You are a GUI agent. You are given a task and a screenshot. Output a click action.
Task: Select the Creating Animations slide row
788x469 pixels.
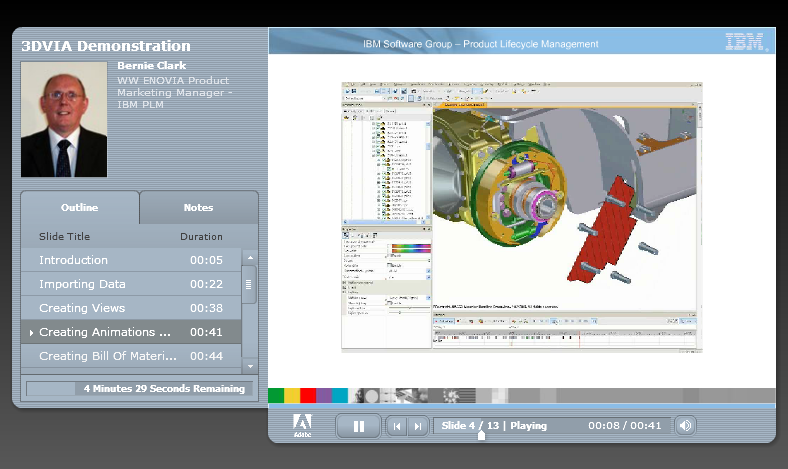click(x=131, y=332)
